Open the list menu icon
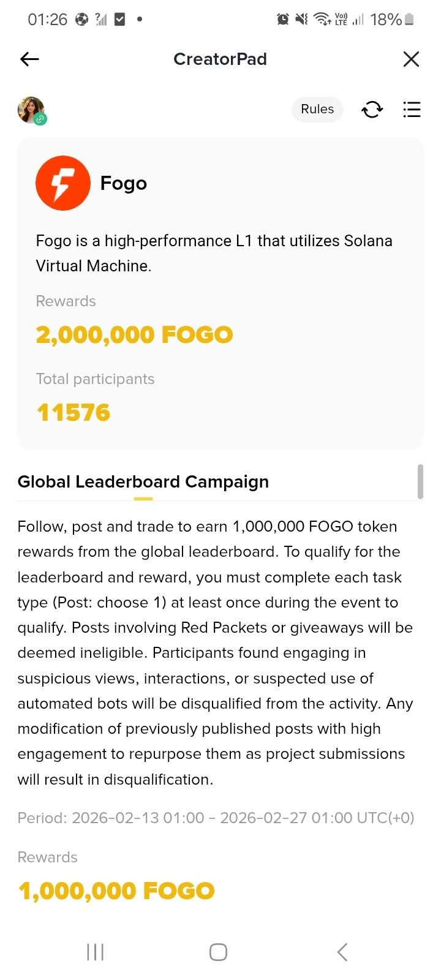Viewport: 441px width, 980px height. [412, 110]
